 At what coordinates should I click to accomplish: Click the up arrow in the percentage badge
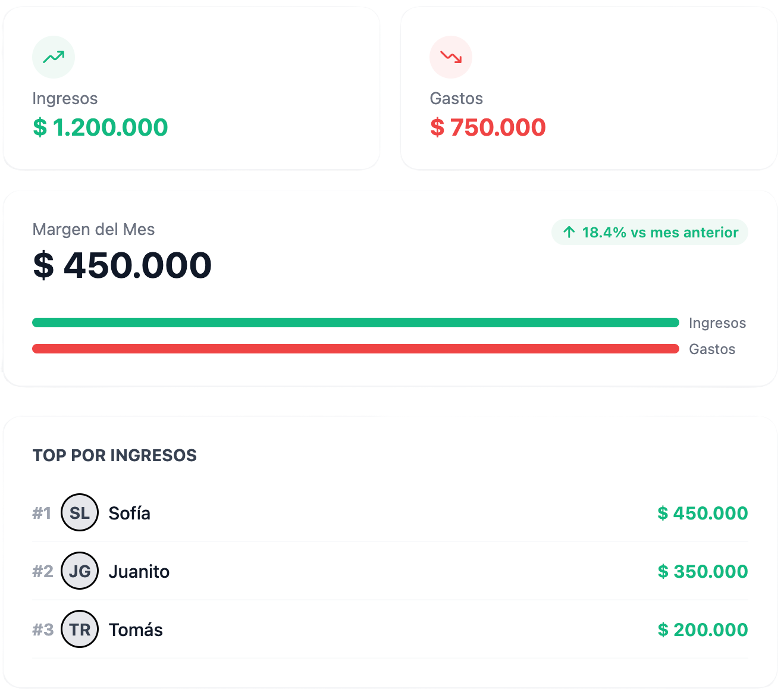pos(569,232)
